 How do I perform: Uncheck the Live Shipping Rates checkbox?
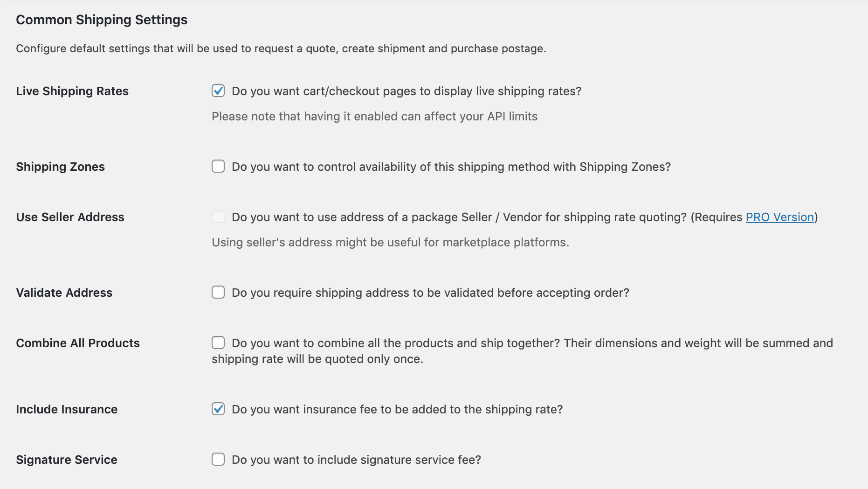[x=218, y=91]
